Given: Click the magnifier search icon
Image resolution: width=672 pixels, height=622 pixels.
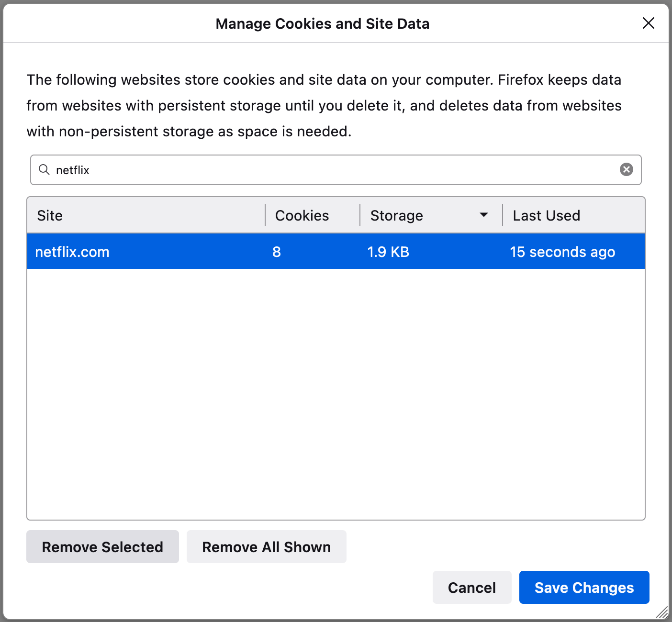Looking at the screenshot, I should tap(44, 169).
